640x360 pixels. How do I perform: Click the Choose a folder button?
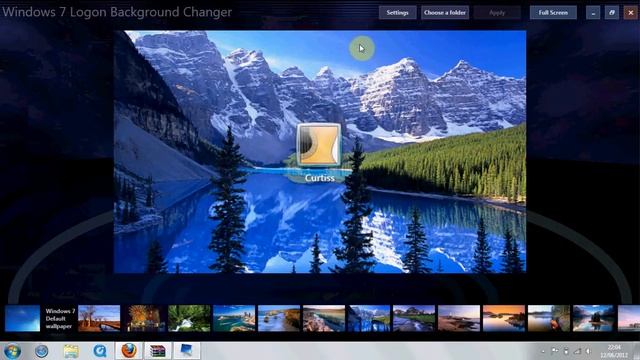click(444, 13)
